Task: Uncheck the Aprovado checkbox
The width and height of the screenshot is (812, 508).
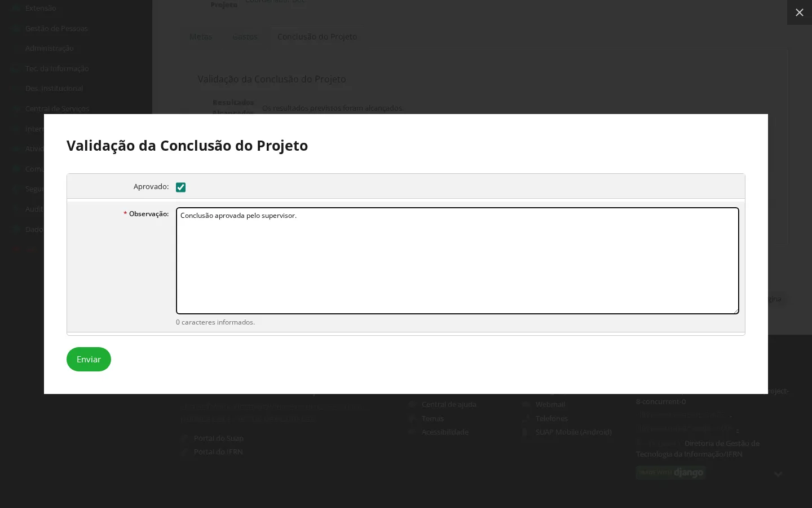Action: (180, 187)
